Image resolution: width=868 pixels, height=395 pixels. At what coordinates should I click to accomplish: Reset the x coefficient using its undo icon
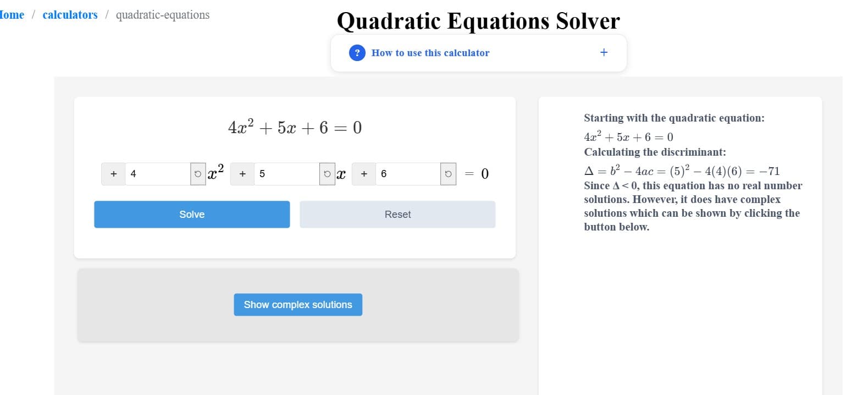coord(328,173)
